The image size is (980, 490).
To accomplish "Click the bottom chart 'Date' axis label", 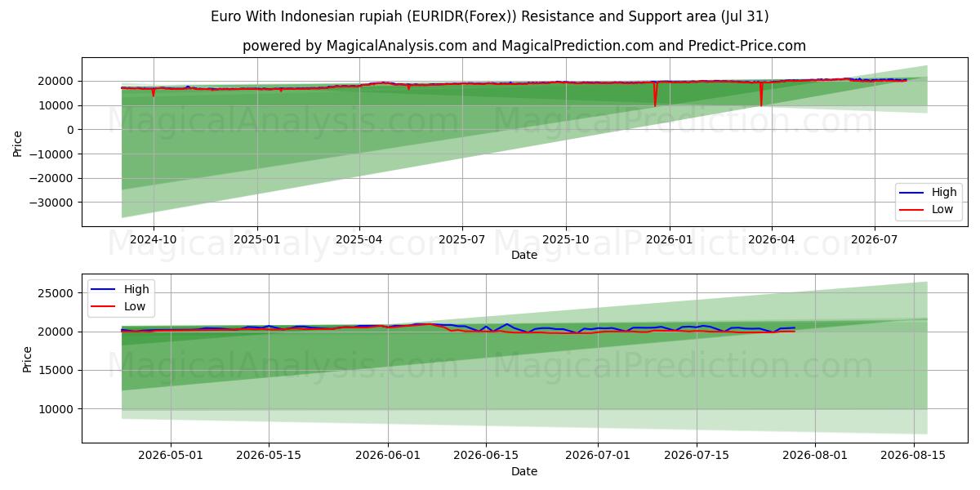I will click(523, 471).
